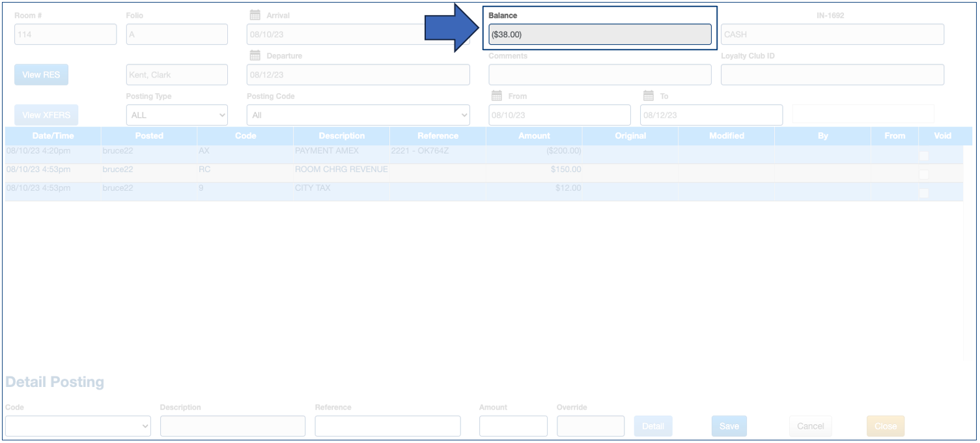980x443 pixels.
Task: Click the Loyalty Club ID field
Action: [832, 74]
